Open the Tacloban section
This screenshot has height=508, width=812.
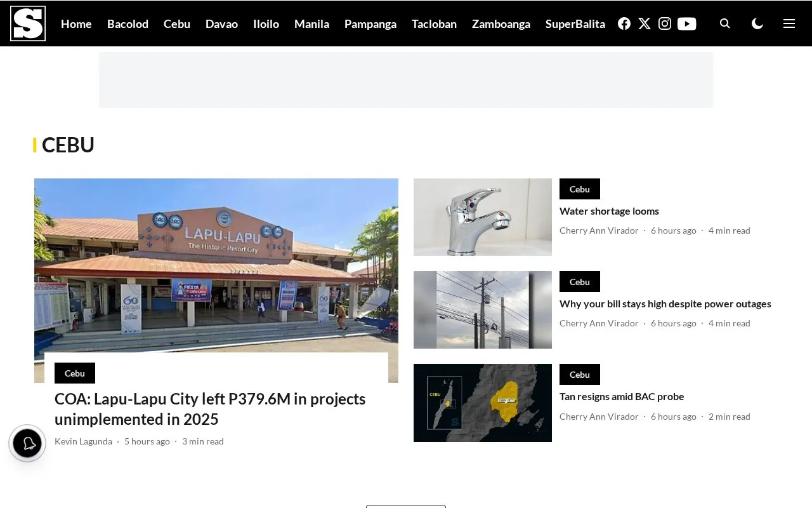434,23
